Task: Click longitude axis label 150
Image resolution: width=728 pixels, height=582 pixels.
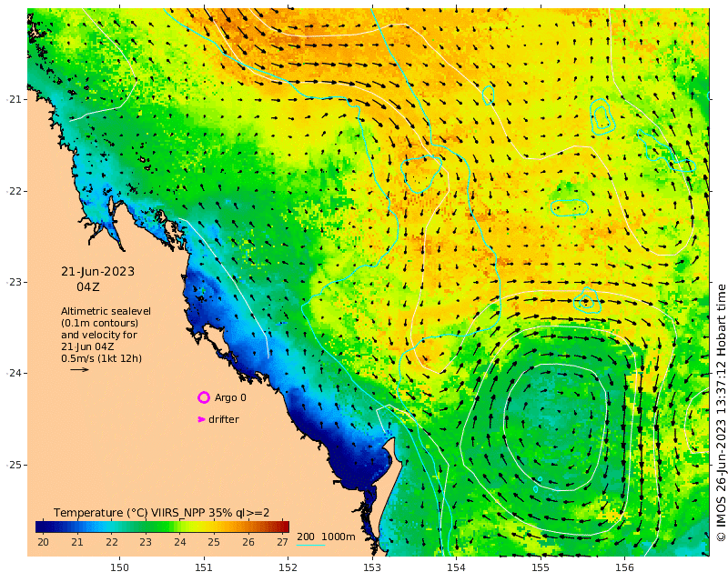Action: pyautogui.click(x=119, y=567)
